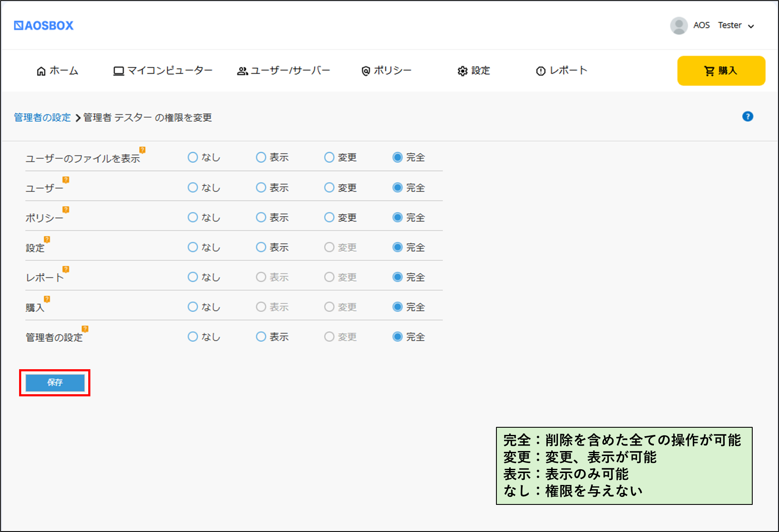Click the AOSBOX logo
This screenshot has width=779, height=532.
44,25
